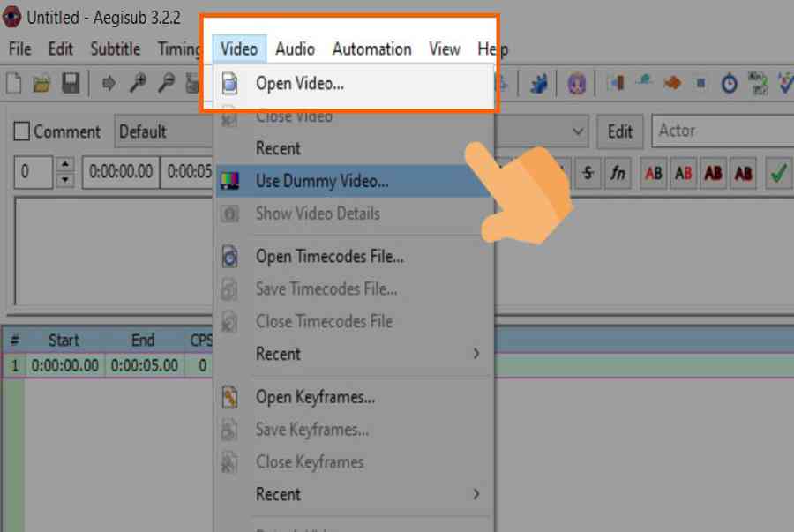Click the purple face toolbar icon
This screenshot has height=532, width=794.
(576, 84)
